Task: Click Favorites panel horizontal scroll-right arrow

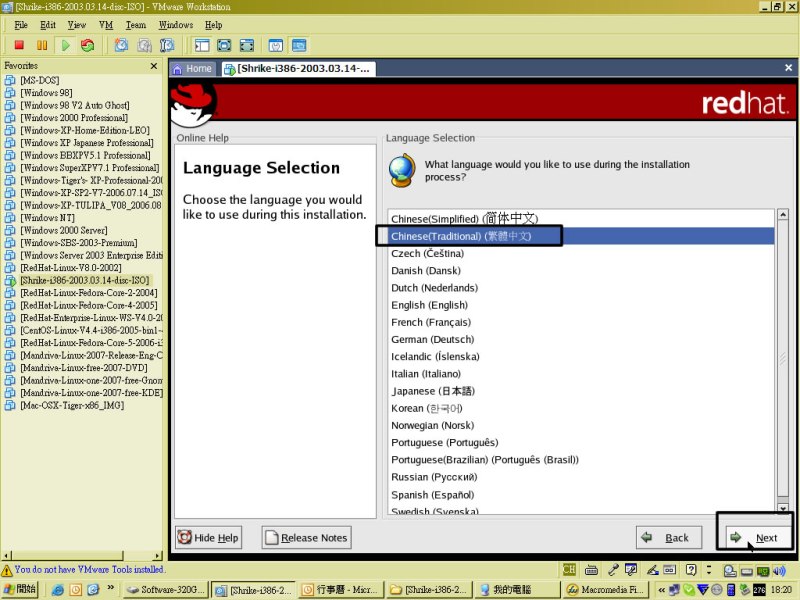Action: pos(158,556)
